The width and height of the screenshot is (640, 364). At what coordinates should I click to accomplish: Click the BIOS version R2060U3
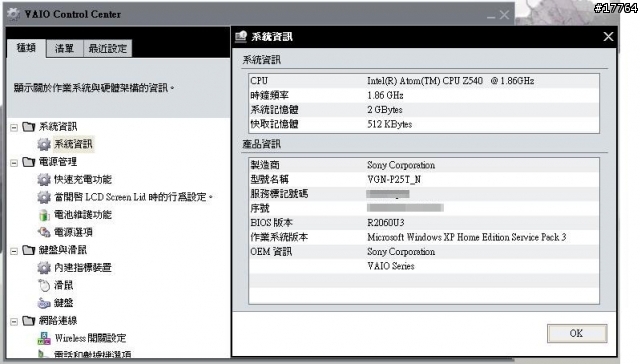386,223
